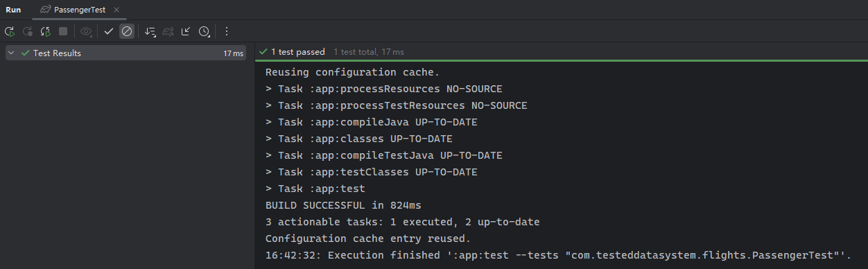Viewport: 868px width, 269px height.
Task: Click '1 test total, 17 ms' summary
Action: pyautogui.click(x=368, y=52)
